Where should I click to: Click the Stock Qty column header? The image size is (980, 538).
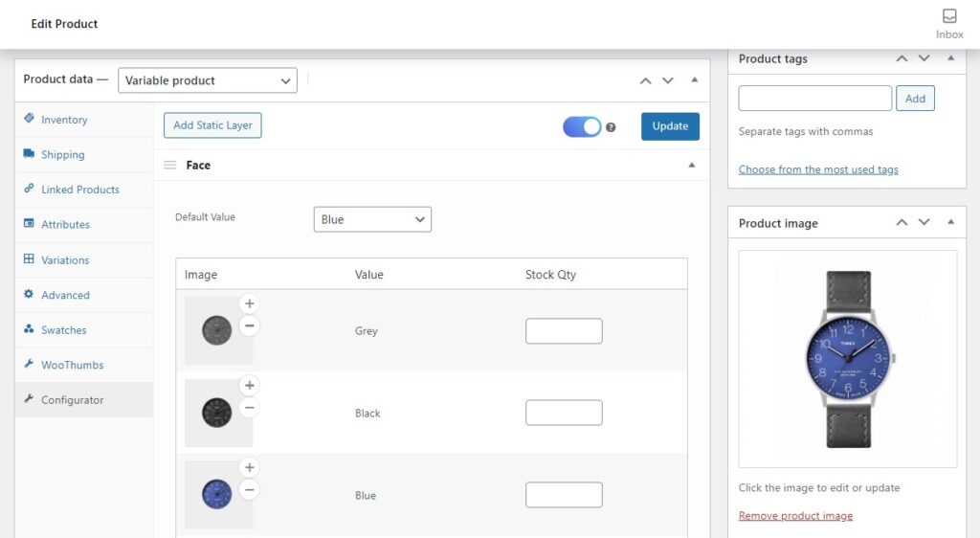pyautogui.click(x=550, y=275)
